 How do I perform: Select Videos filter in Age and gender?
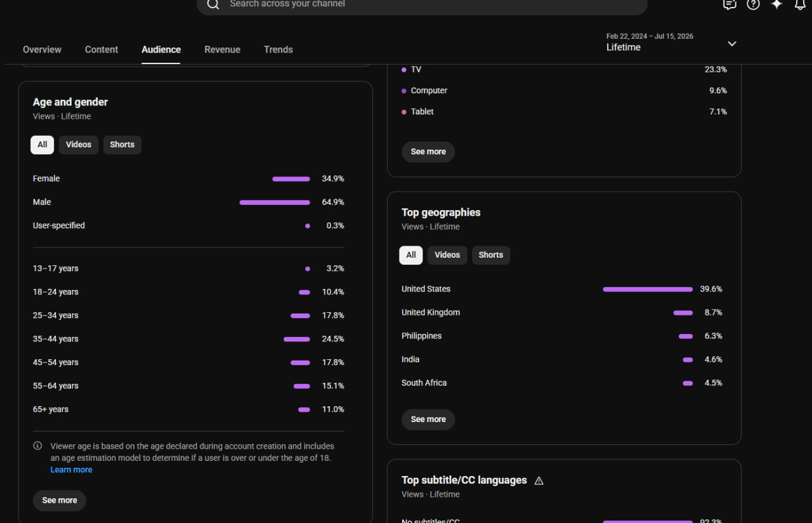pyautogui.click(x=79, y=145)
